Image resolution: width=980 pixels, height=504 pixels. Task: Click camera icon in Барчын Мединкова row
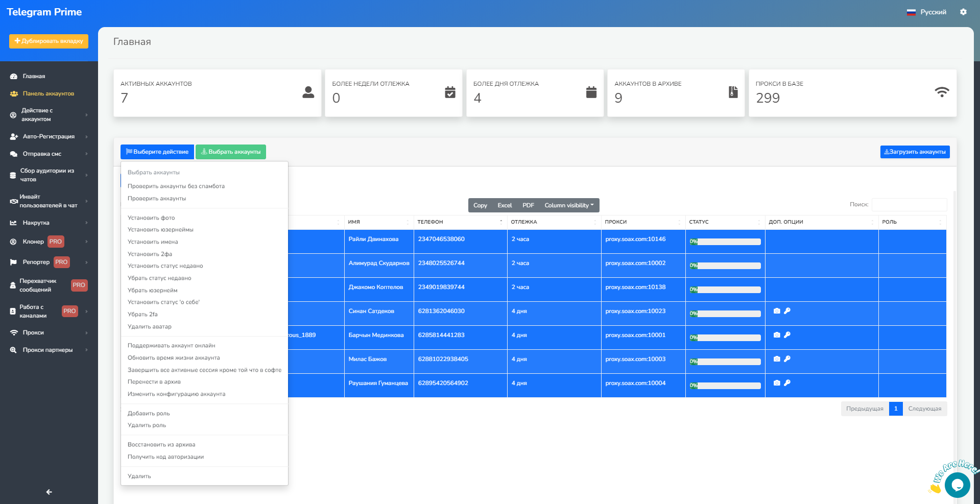(x=777, y=335)
